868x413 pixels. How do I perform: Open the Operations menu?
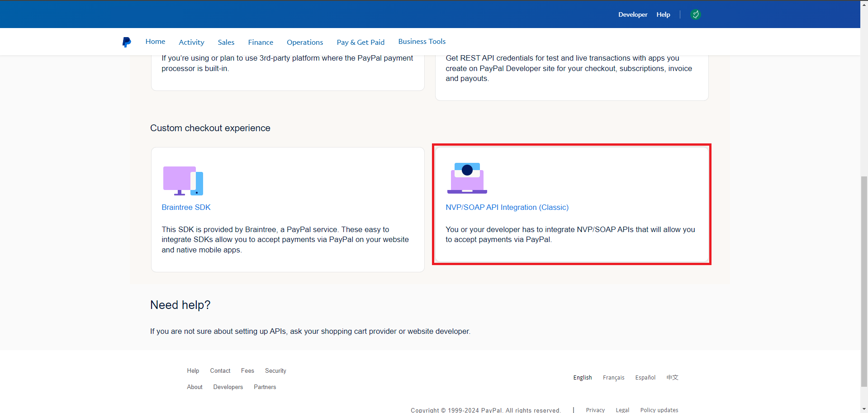coord(305,42)
